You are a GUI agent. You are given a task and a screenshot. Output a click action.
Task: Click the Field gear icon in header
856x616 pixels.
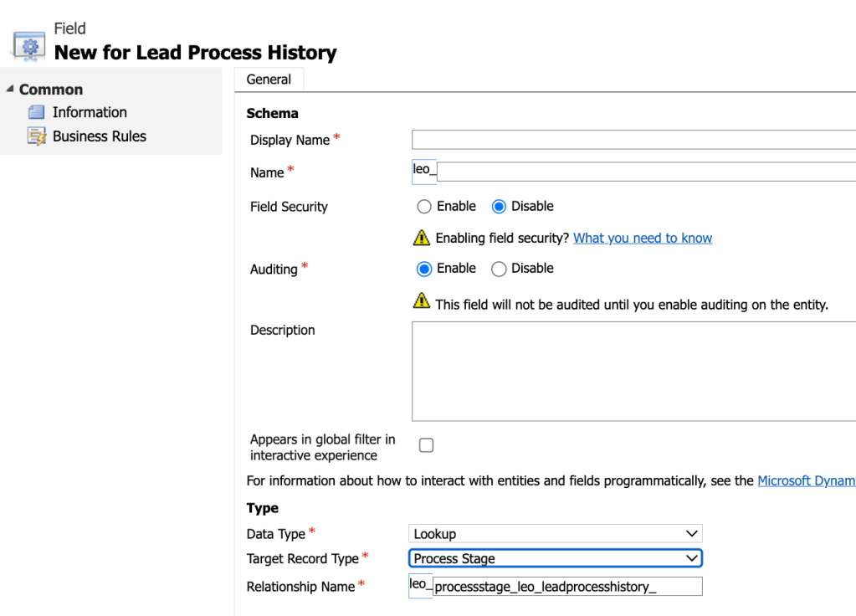click(x=28, y=45)
